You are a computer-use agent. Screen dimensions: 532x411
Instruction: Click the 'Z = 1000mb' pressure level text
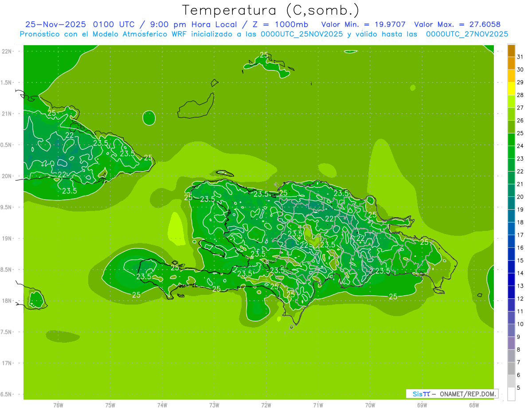(287, 25)
